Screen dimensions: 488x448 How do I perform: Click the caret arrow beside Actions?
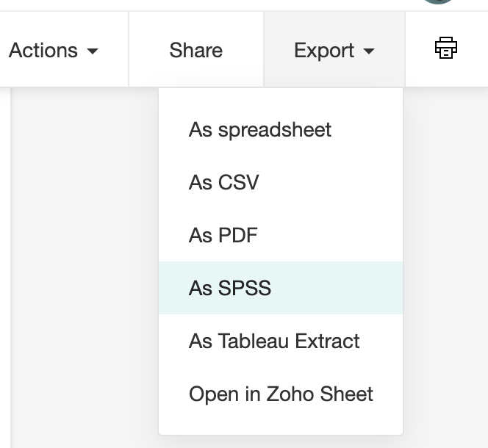(93, 51)
